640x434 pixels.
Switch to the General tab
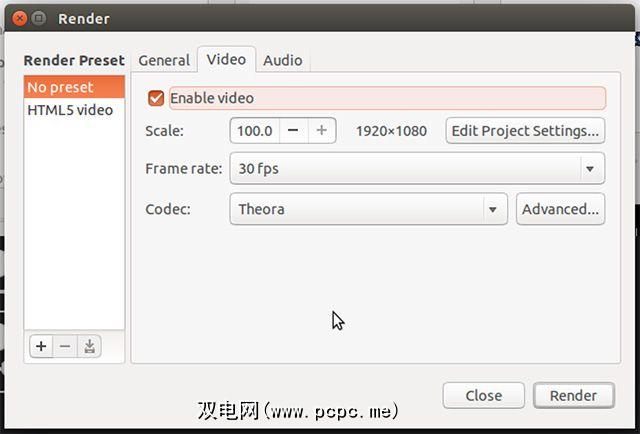pyautogui.click(x=164, y=60)
